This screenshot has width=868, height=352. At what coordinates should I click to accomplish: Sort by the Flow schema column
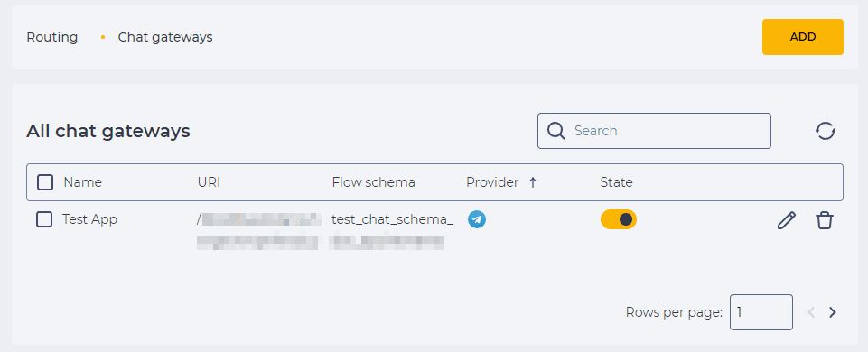coord(374,182)
